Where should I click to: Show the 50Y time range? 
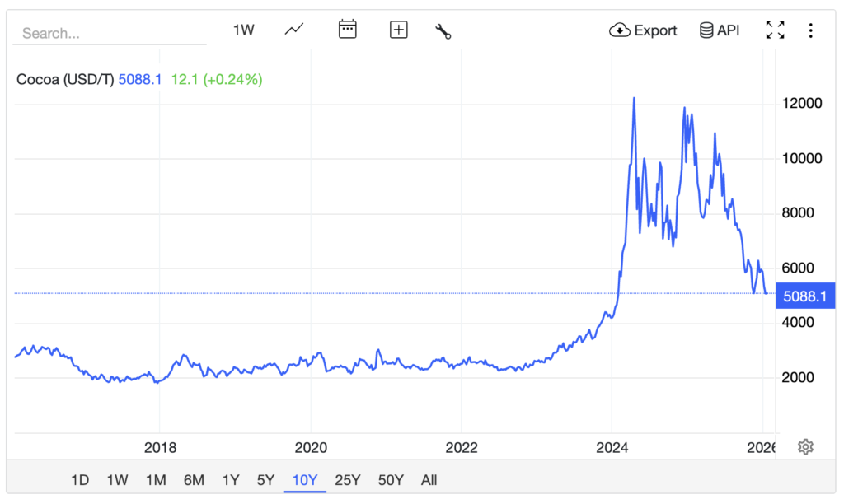[391, 480]
